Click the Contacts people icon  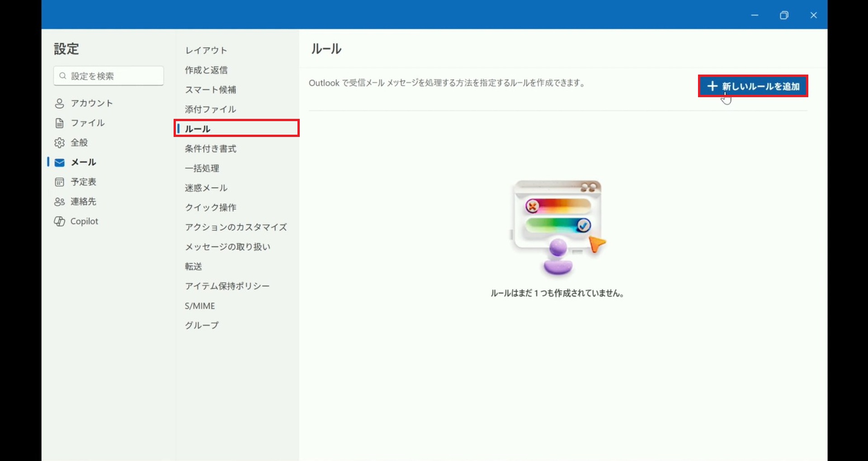59,202
